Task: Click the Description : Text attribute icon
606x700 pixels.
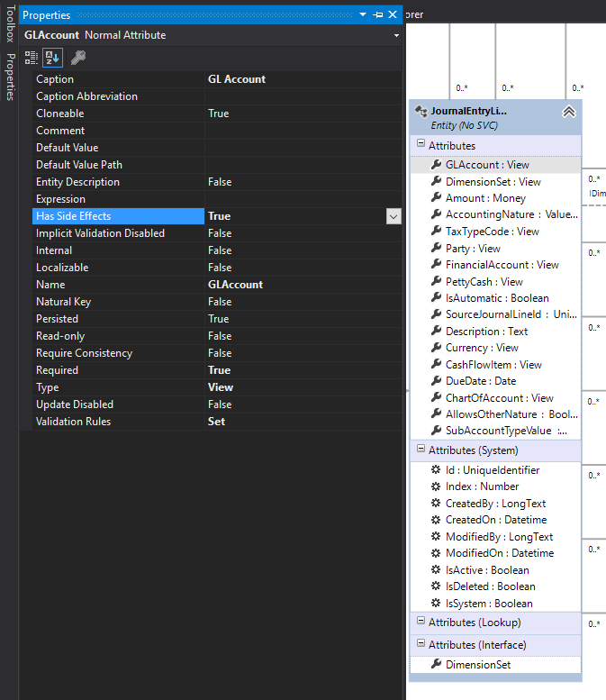Action: coord(436,331)
